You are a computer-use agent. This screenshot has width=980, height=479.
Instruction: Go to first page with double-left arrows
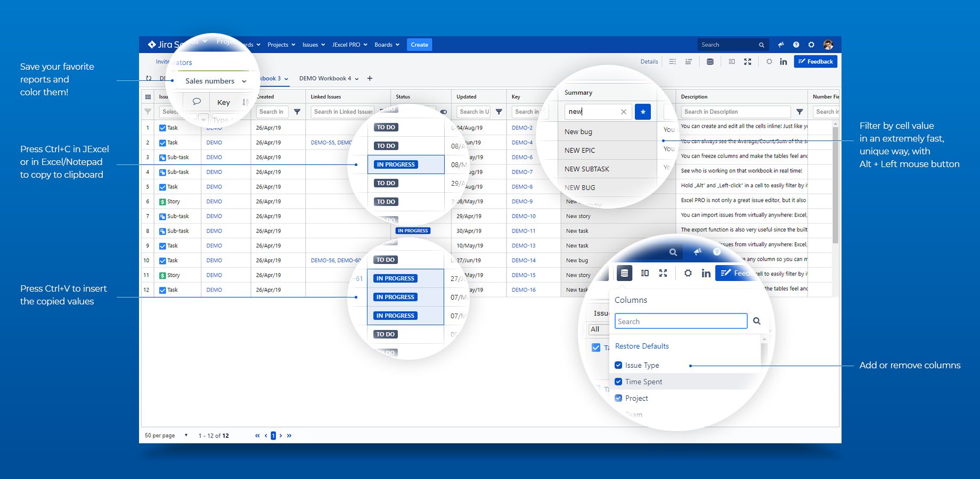257,435
